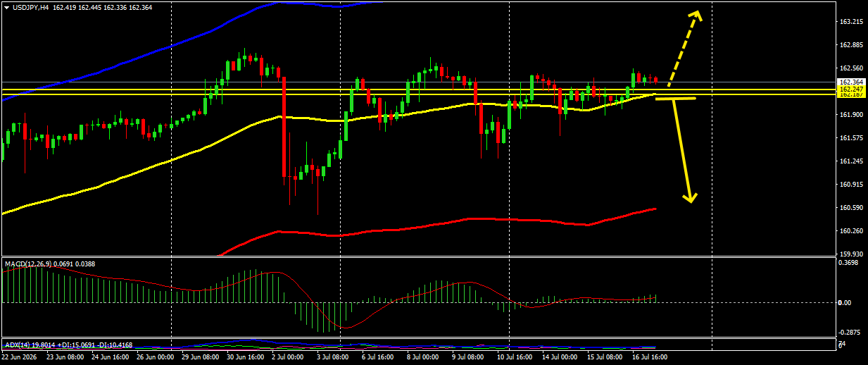Image resolution: width=868 pixels, height=365 pixels.
Task: Click the 162.885 price axis label
Action: click(x=850, y=45)
